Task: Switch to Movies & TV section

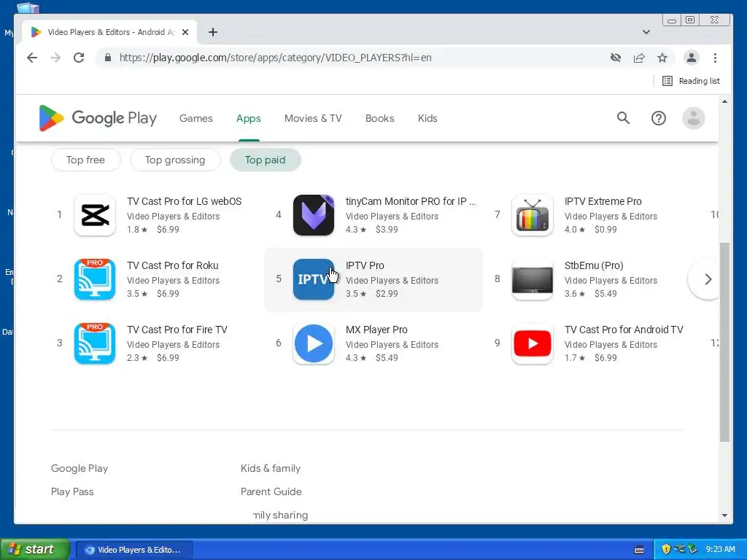Action: [x=313, y=118]
